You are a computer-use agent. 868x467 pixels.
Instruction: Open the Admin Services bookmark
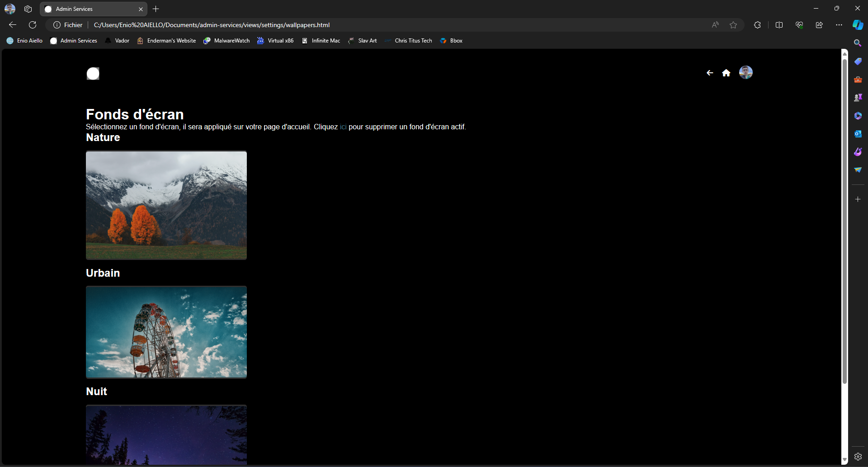(74, 41)
